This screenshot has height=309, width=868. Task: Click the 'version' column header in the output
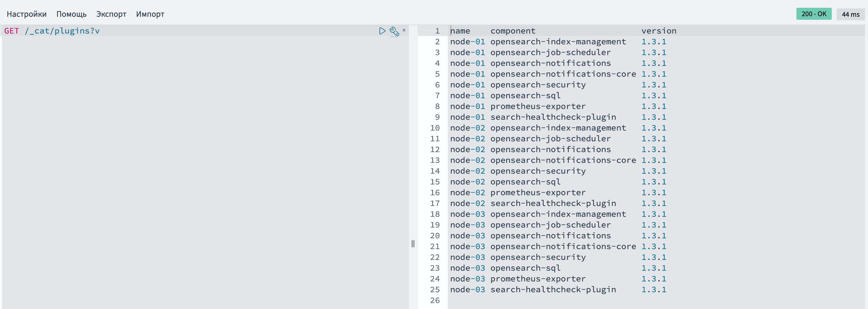click(x=658, y=31)
